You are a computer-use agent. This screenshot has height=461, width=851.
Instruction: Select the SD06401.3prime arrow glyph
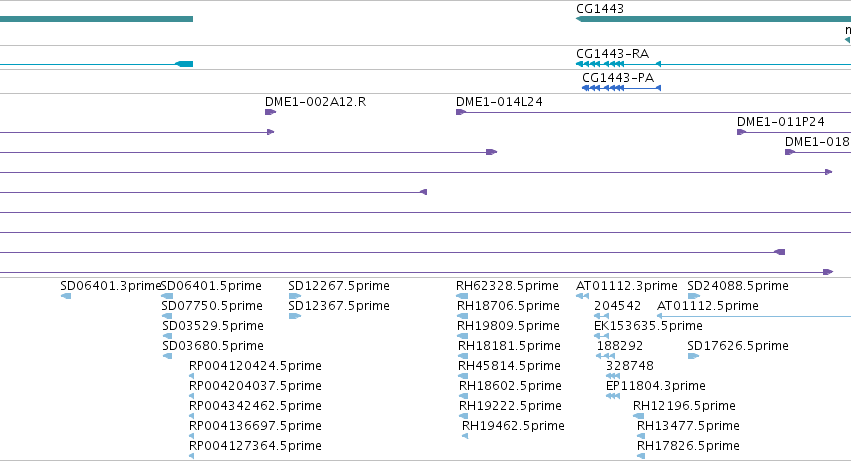coord(66,296)
